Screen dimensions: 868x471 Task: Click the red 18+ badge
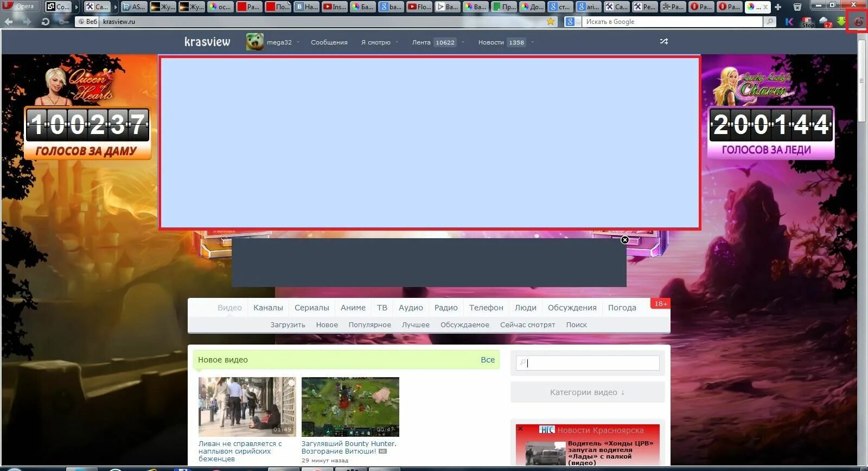pyautogui.click(x=661, y=303)
